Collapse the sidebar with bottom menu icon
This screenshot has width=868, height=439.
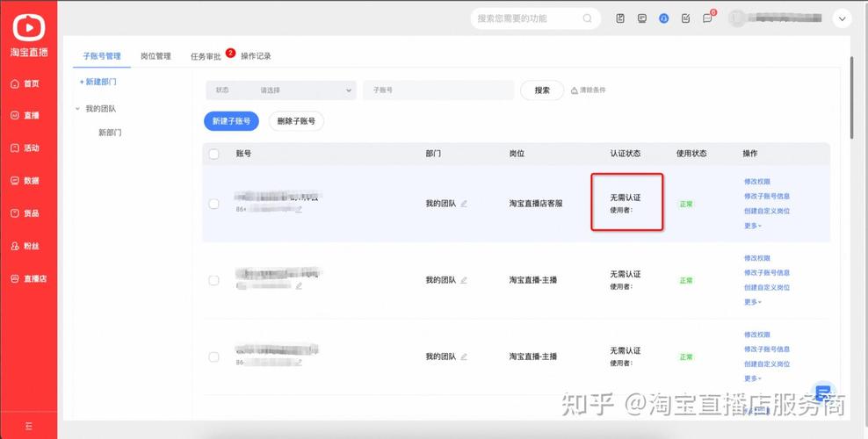point(29,427)
